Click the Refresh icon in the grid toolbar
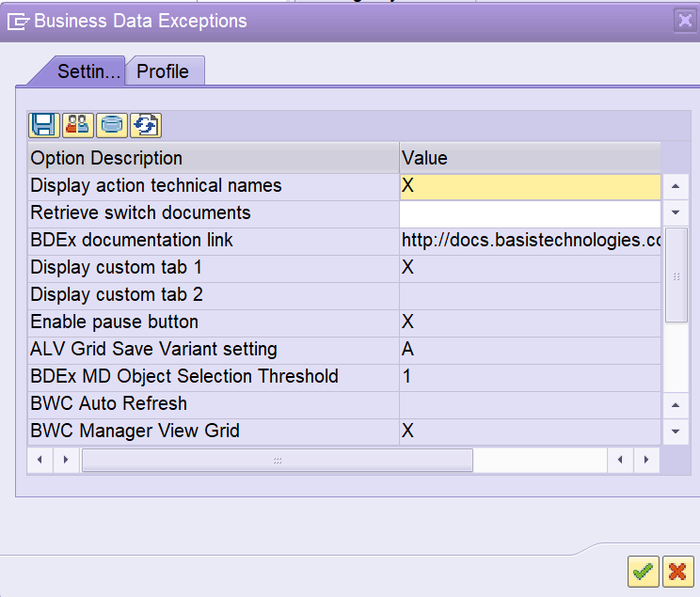Viewport: 700px width, 597px height. click(146, 125)
